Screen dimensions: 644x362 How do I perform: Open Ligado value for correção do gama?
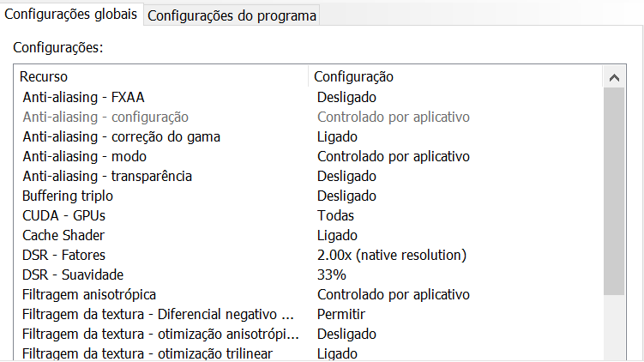(x=337, y=137)
